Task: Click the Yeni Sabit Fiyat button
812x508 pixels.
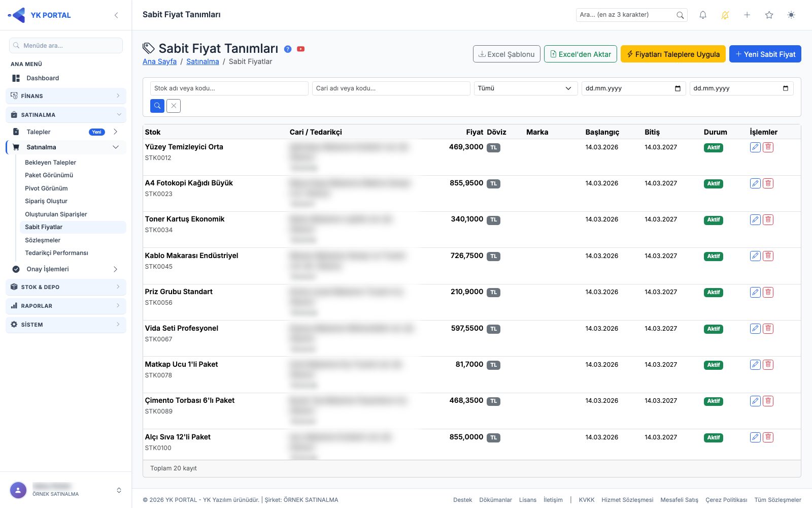Action: click(x=765, y=54)
